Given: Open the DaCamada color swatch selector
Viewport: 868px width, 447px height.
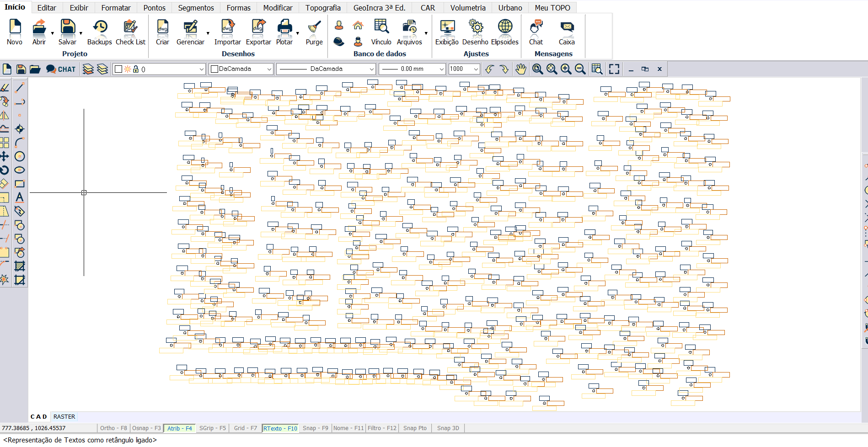Looking at the screenshot, I should click(241, 69).
